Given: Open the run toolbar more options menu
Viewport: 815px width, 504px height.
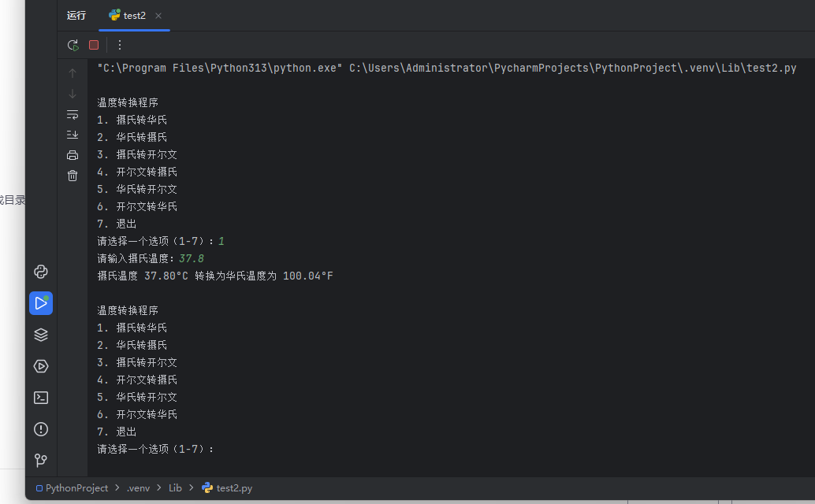Looking at the screenshot, I should 120,45.
